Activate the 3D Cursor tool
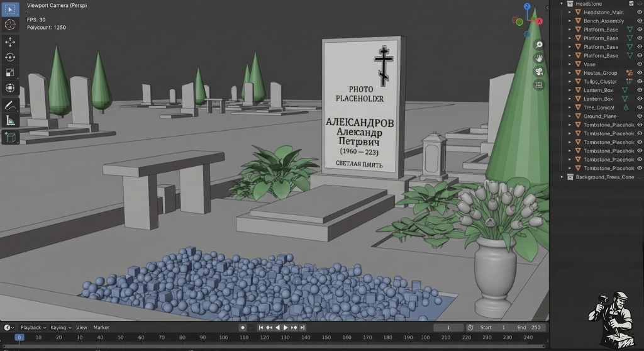This screenshot has height=351, width=644. (x=10, y=25)
